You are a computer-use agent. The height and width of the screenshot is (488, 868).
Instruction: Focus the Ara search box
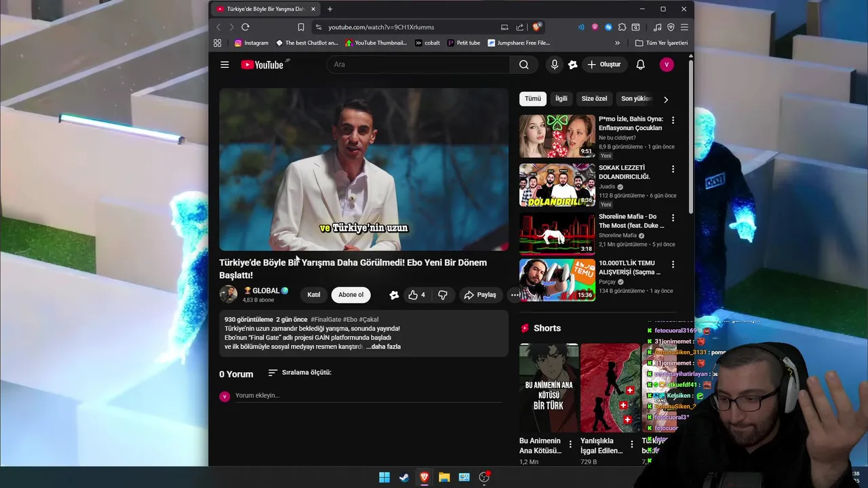[418, 64]
